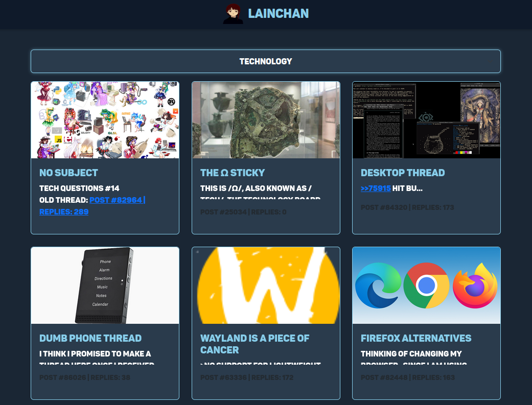Click the Lainchan avatar icon in the header
Image resolution: width=532 pixels, height=405 pixels.
coord(233,13)
